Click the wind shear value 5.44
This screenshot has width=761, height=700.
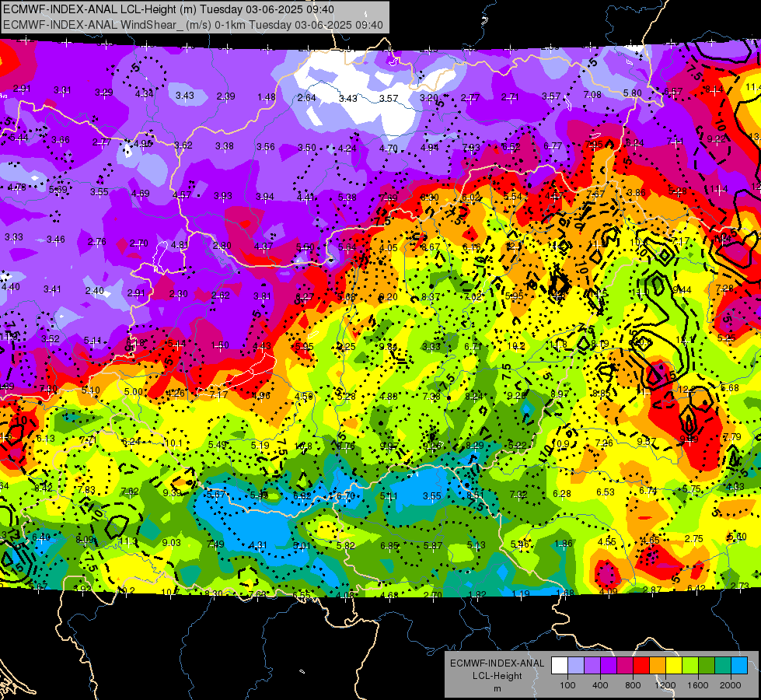click(x=19, y=138)
